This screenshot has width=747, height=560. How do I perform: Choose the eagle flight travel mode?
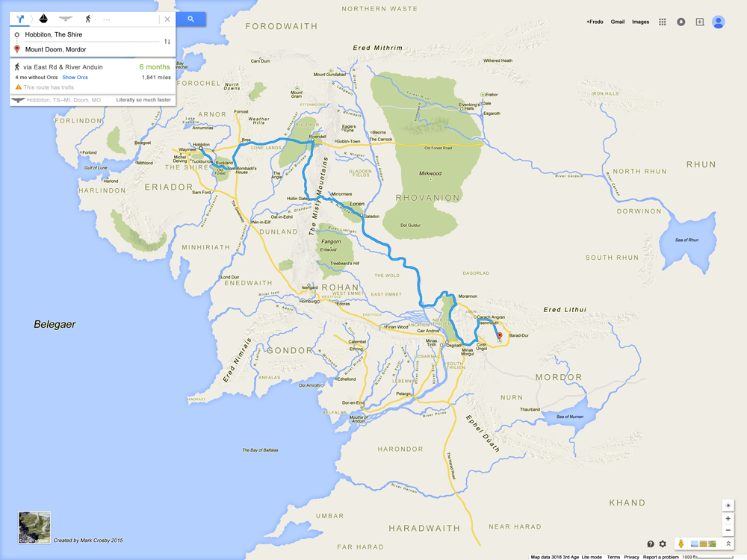(65, 19)
